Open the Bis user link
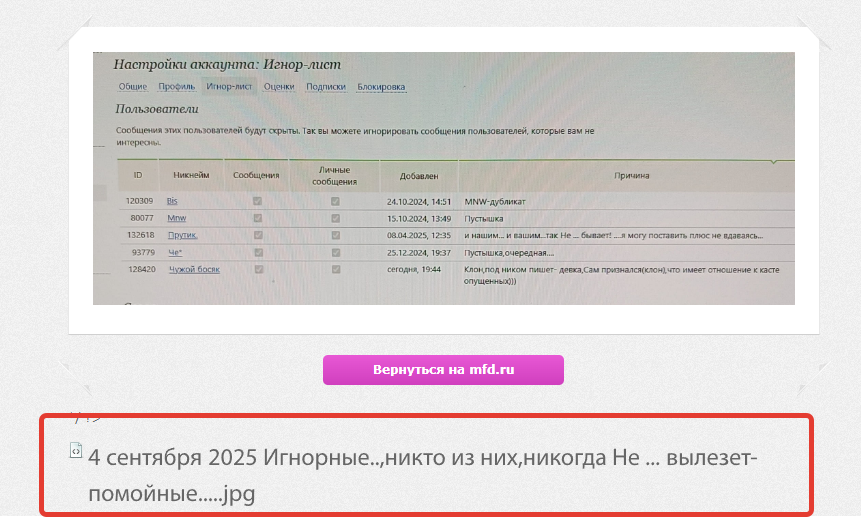The height and width of the screenshot is (517, 861). [x=172, y=201]
